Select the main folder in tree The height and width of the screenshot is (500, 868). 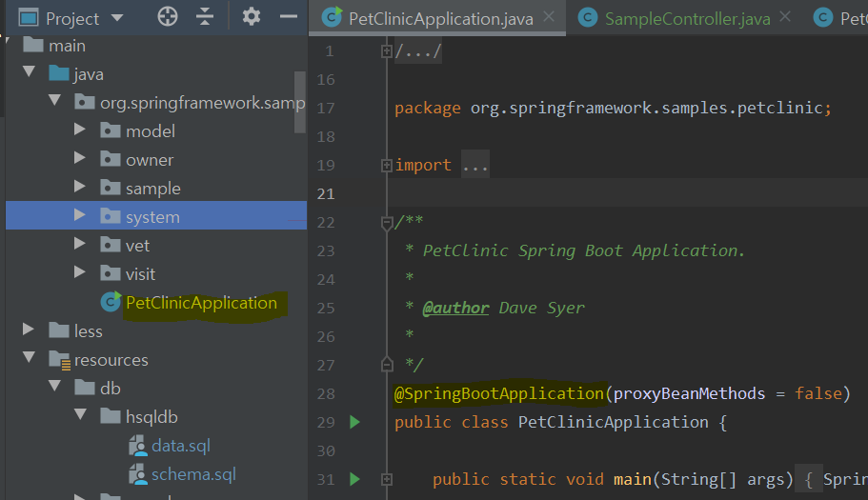[67, 46]
